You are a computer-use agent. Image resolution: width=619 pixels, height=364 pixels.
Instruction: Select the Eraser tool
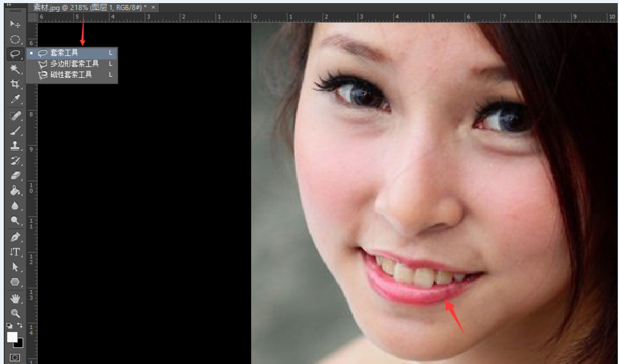click(x=15, y=176)
